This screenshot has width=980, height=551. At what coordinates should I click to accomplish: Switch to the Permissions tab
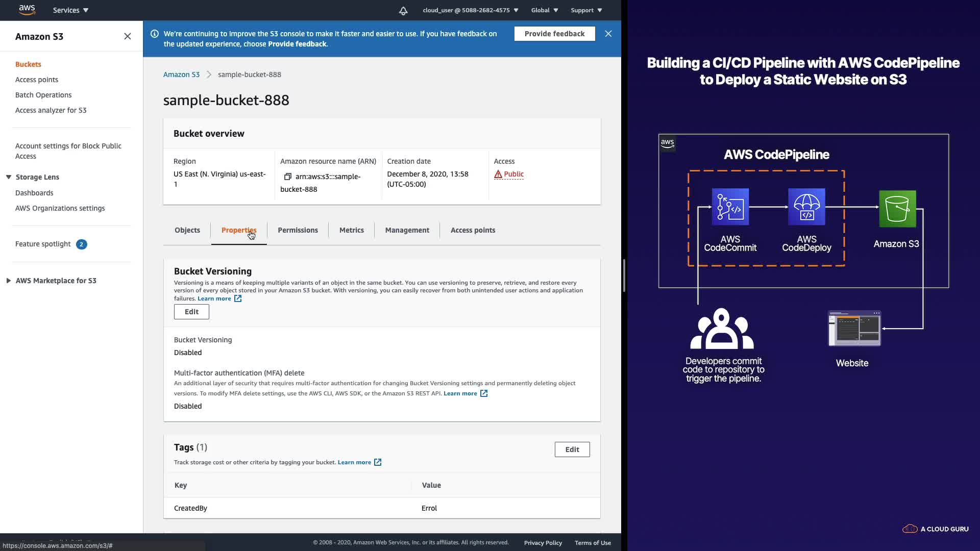[298, 230]
